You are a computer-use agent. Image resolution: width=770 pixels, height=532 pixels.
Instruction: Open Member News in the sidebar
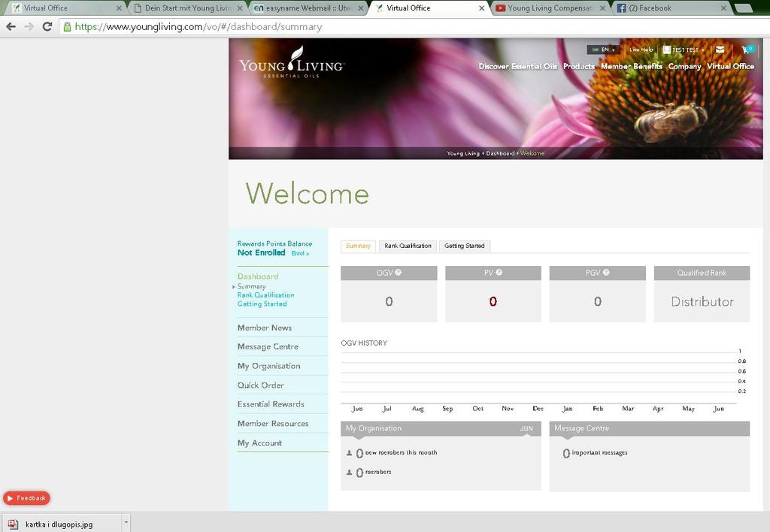[264, 328]
